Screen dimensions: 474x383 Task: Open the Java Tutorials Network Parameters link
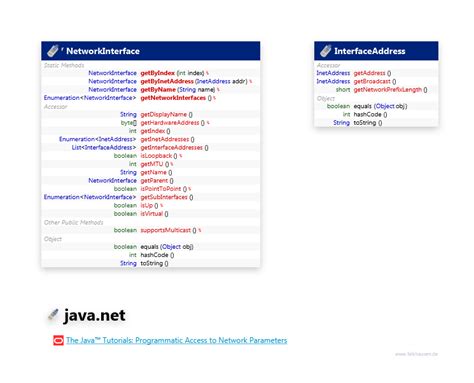[176, 340]
